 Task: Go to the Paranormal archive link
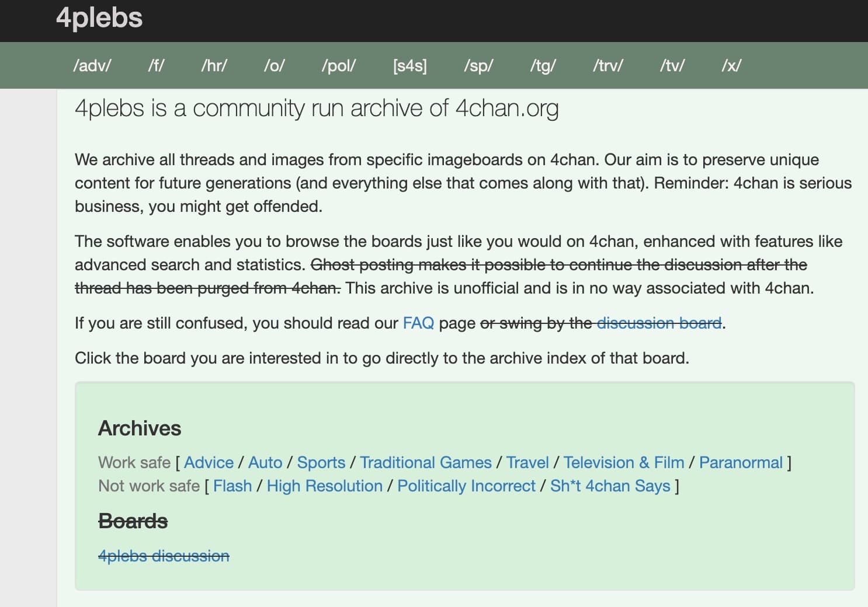(x=740, y=462)
